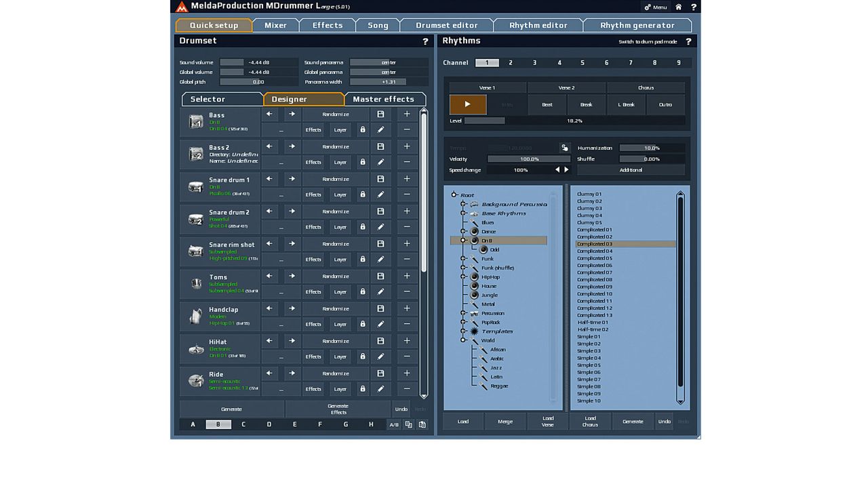The image size is (868, 488).
Task: Switch to the Mixer tab
Action: coord(275,25)
